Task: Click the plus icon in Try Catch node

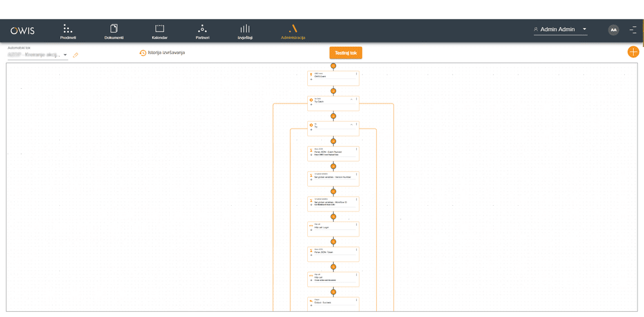Action: (311, 105)
